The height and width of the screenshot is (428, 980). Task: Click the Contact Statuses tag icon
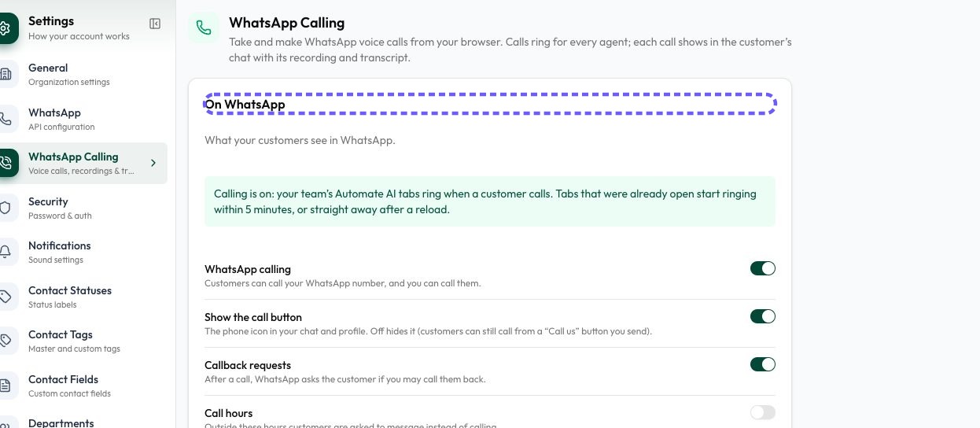coord(6,297)
